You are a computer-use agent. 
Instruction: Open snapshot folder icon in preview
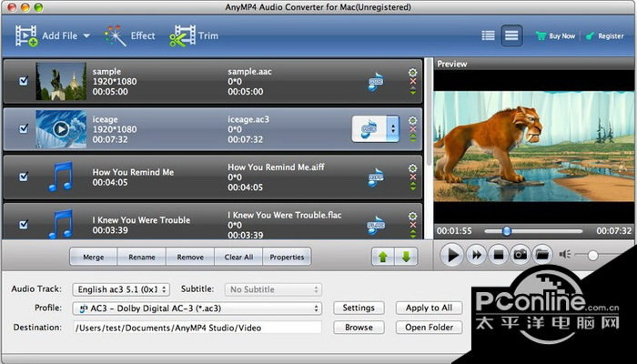point(541,255)
